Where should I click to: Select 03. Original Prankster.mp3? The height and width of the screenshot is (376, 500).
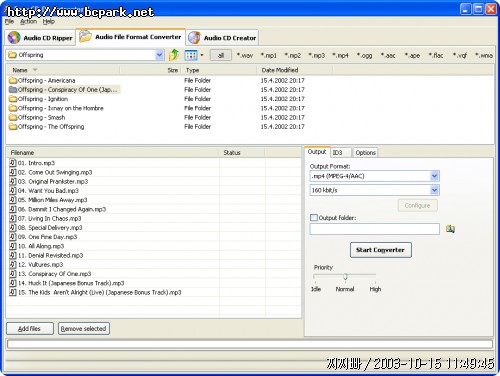point(53,181)
